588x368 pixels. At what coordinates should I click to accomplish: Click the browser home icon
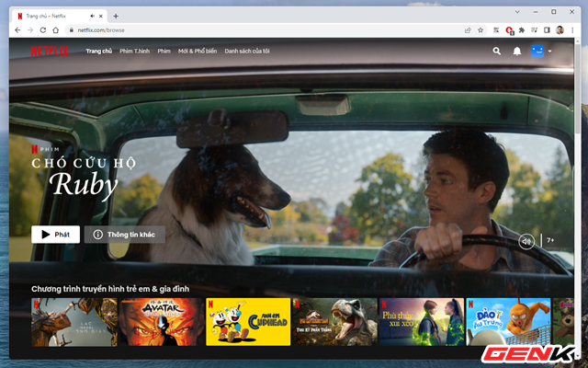click(x=55, y=30)
